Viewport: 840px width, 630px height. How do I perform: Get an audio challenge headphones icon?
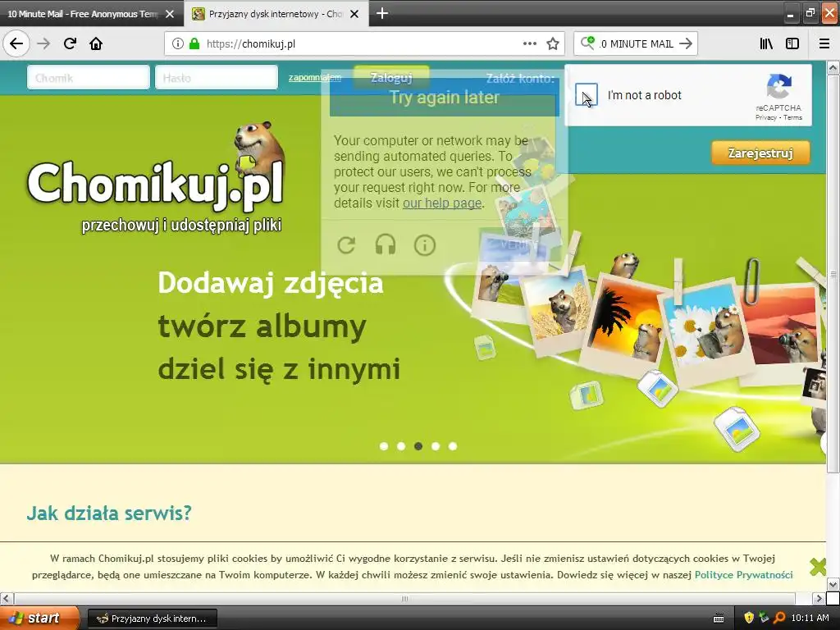point(386,245)
